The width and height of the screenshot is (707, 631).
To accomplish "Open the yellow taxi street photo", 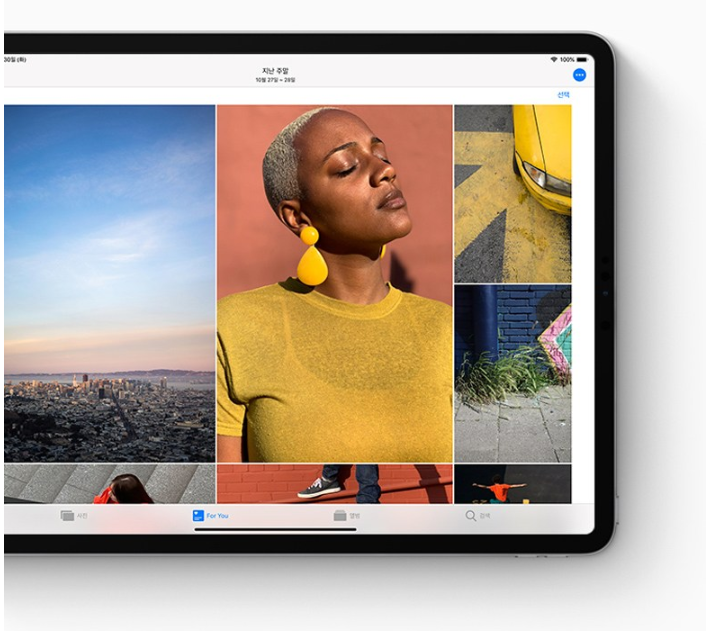I will (513, 194).
